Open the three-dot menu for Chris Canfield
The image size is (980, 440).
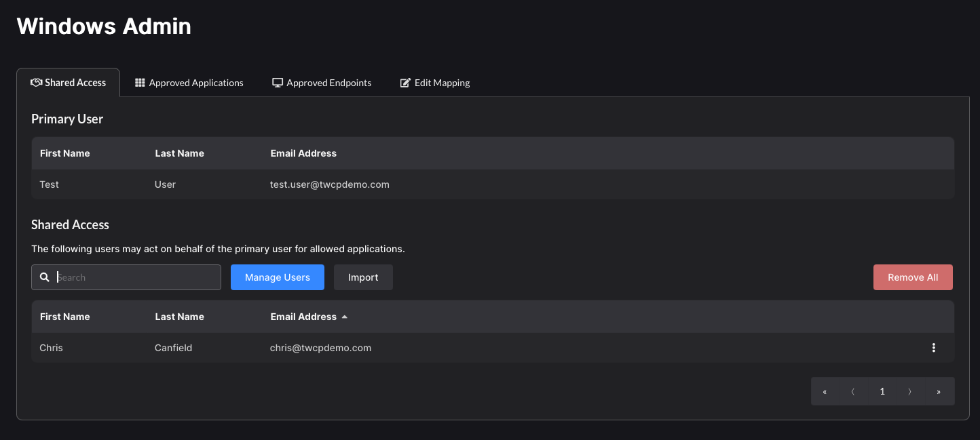934,348
